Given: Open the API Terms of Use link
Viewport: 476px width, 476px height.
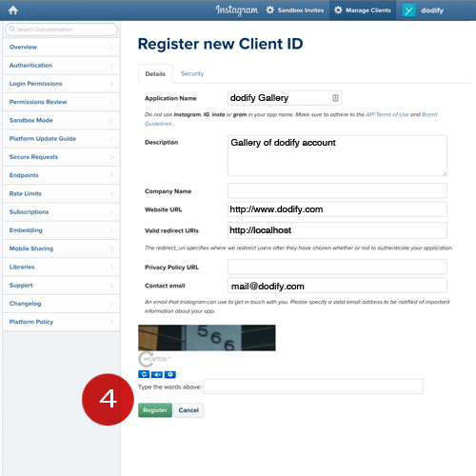Looking at the screenshot, I should (387, 114).
